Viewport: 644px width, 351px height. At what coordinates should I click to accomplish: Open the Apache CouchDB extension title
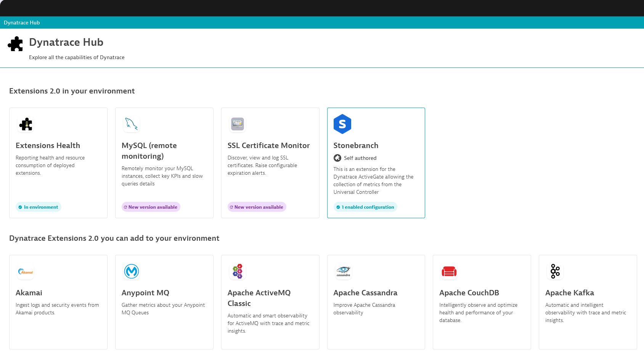coord(469,293)
